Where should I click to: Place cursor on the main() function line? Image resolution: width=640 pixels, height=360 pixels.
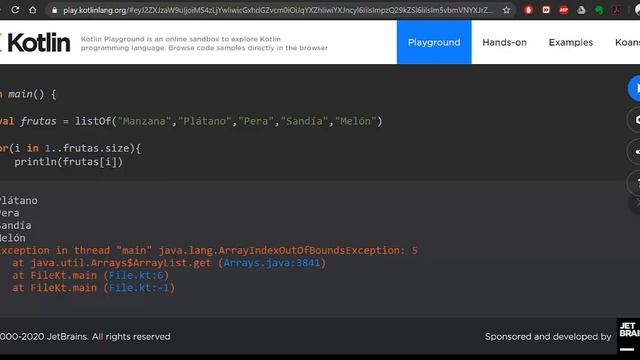[28, 94]
